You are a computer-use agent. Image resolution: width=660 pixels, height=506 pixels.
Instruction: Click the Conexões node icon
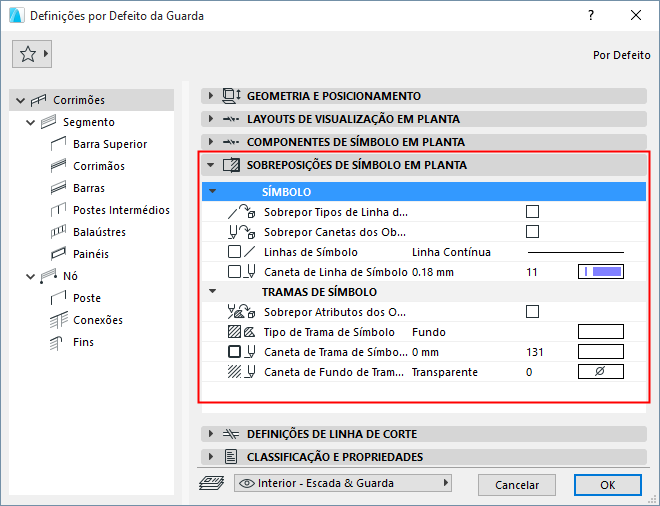57,320
